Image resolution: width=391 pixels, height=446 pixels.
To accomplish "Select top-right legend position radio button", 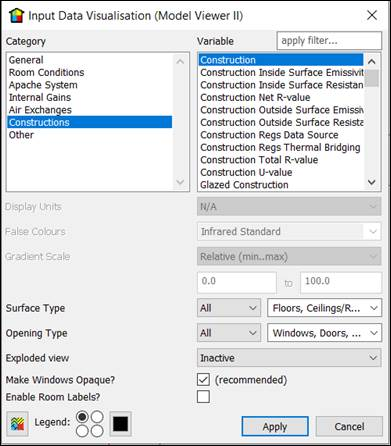I will 97,417.
